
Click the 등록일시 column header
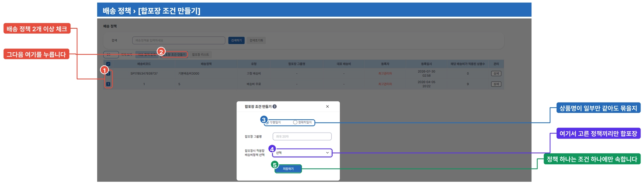(426, 64)
